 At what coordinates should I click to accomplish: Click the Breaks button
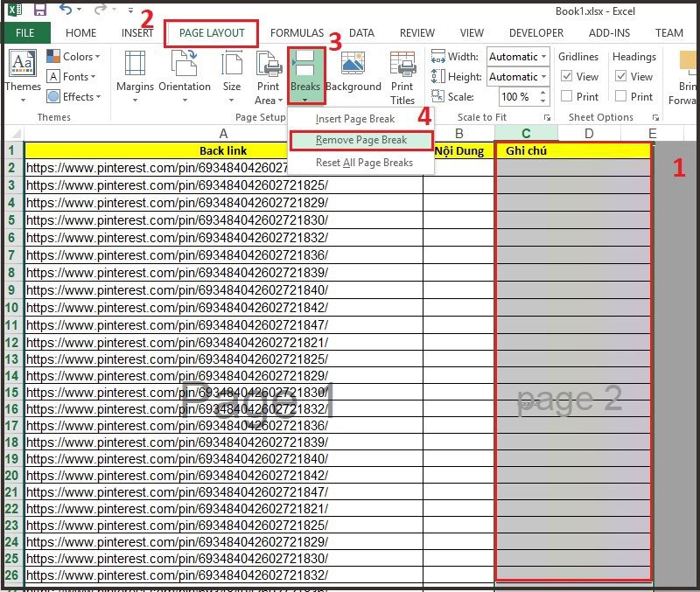[305, 76]
